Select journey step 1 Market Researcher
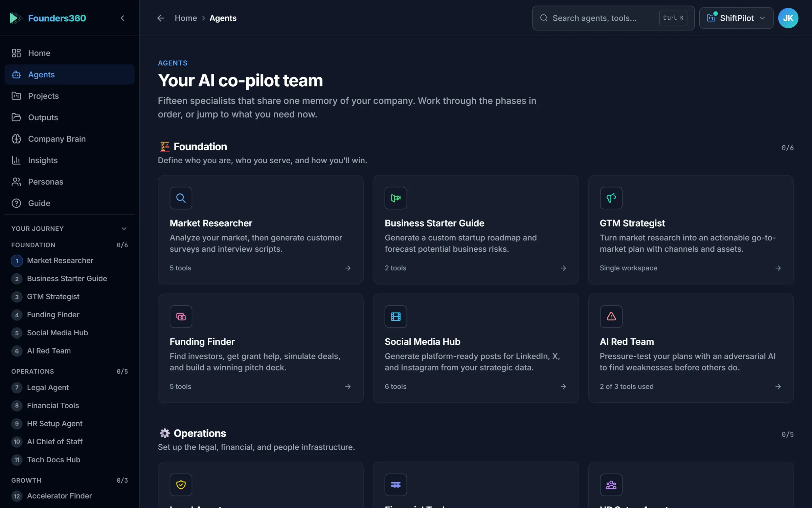This screenshot has height=508, width=812. (69, 260)
